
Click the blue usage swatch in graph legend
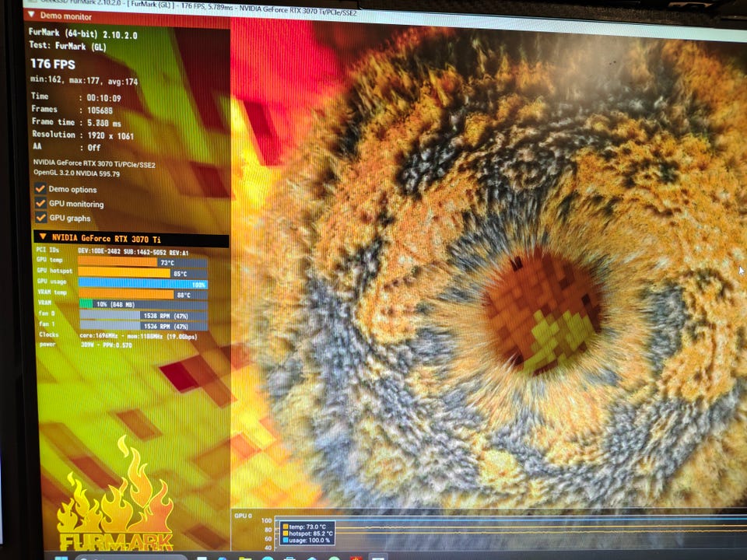point(286,540)
